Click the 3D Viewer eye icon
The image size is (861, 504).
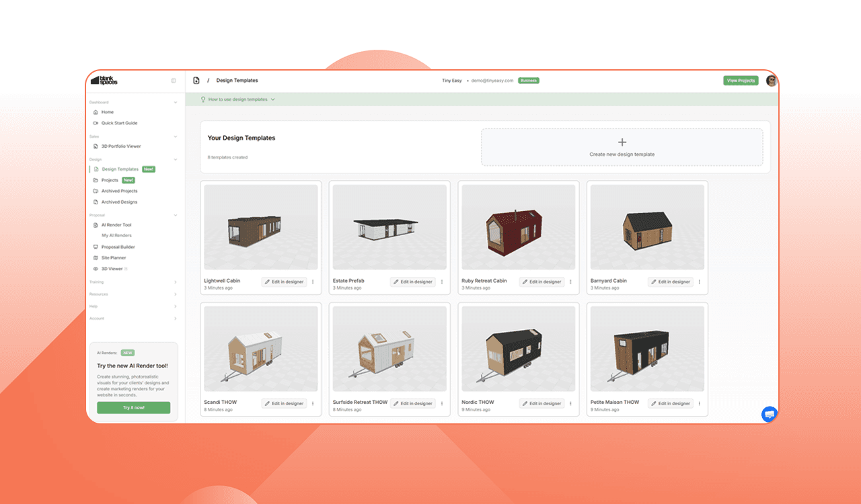pyautogui.click(x=96, y=269)
